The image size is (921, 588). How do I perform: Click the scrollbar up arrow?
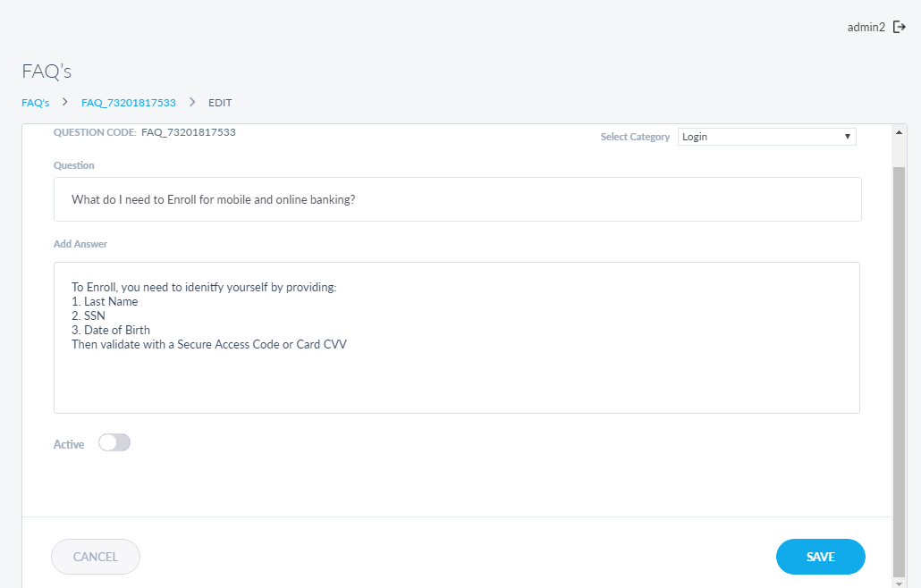tap(900, 132)
